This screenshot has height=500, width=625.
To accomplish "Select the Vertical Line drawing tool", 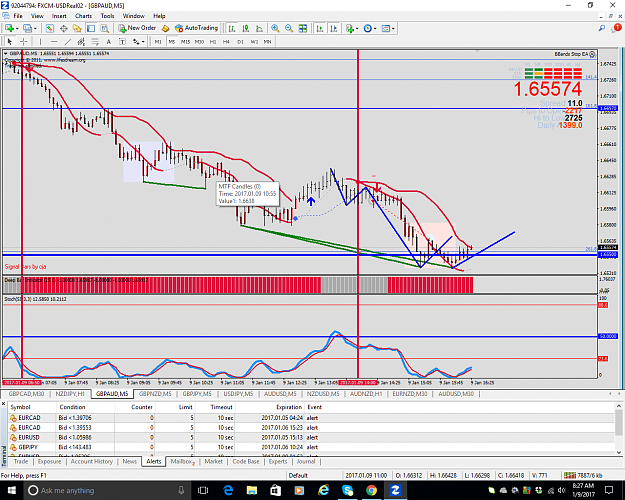I will tap(40, 41).
